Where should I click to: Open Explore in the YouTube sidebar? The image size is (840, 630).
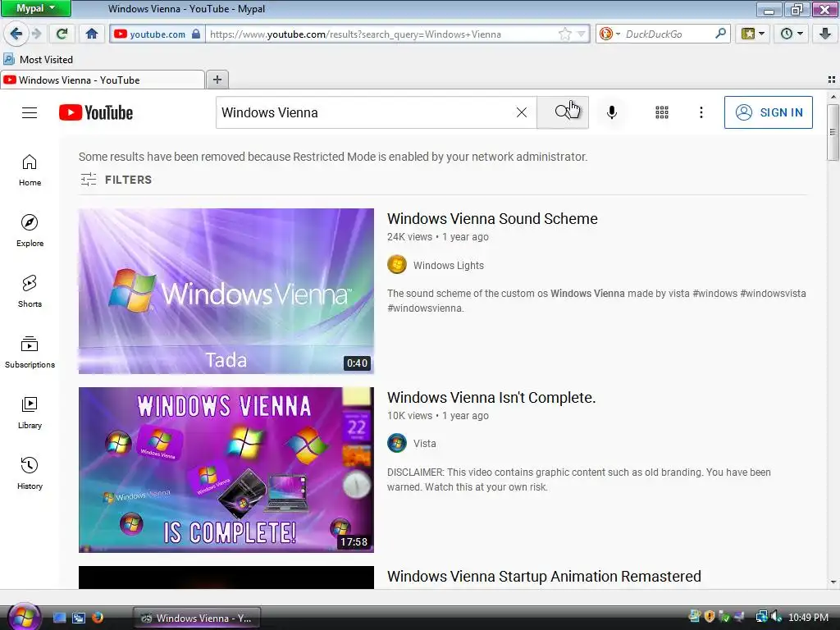[x=30, y=231]
